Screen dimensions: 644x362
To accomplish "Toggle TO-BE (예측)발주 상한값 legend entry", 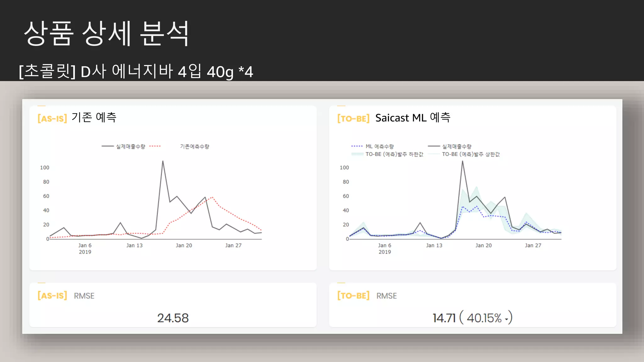I will [x=464, y=154].
